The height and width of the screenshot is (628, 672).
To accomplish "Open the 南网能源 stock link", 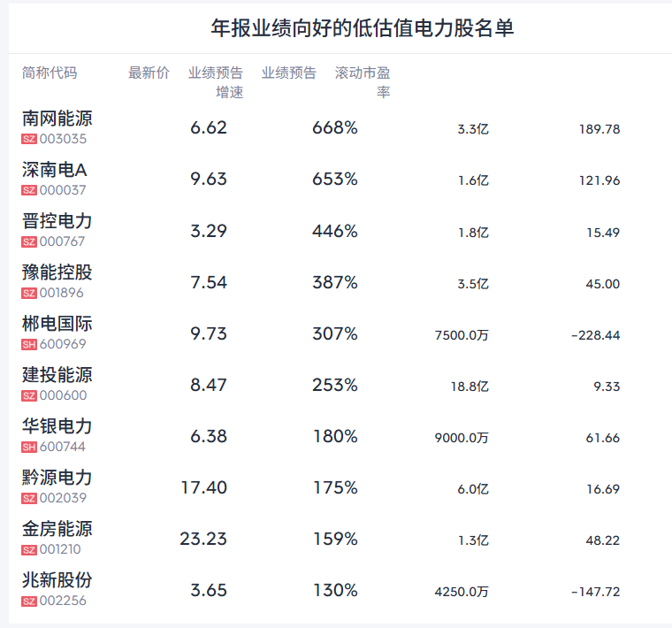I will pyautogui.click(x=57, y=119).
